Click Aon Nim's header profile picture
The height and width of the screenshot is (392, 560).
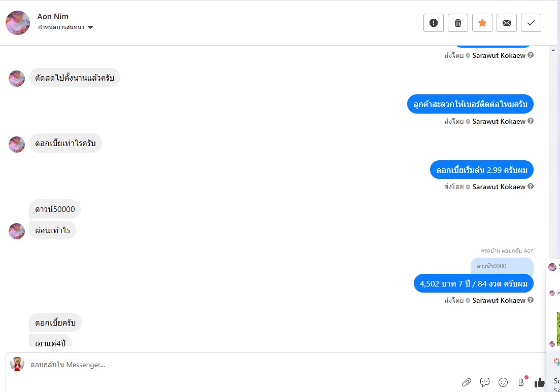[x=18, y=23]
